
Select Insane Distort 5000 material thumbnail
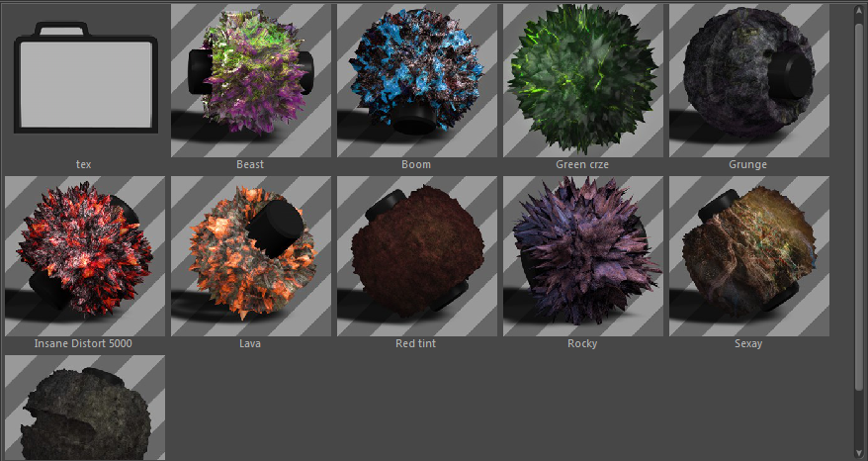[85, 255]
